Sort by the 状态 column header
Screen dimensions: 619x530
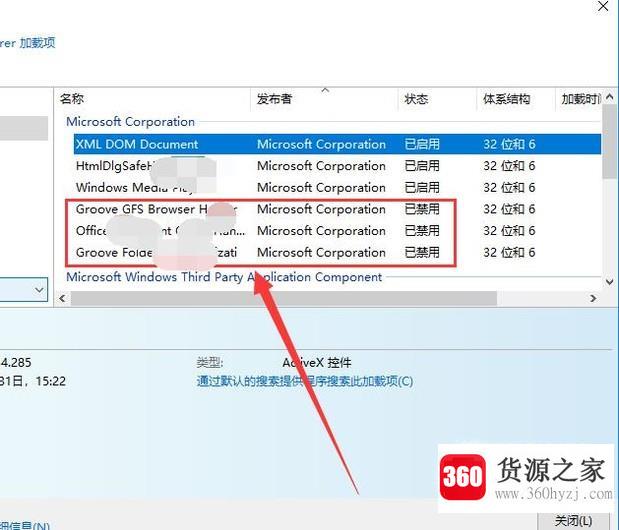tap(437, 99)
